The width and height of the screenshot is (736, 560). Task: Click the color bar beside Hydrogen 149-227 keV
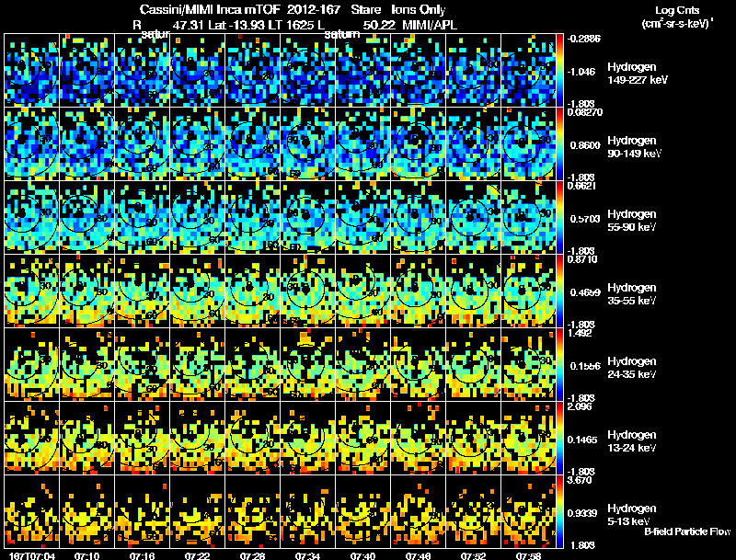(x=559, y=71)
